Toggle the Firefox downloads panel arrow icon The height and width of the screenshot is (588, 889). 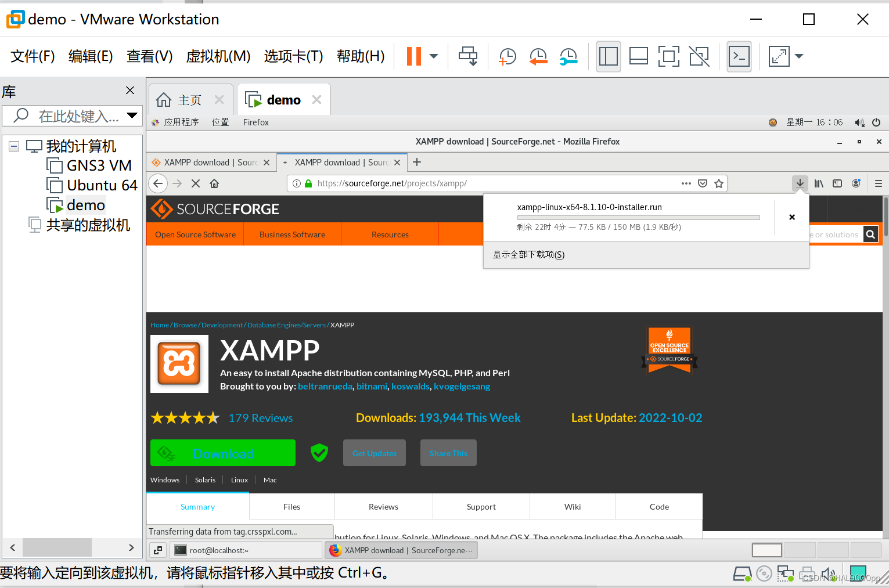coord(800,183)
